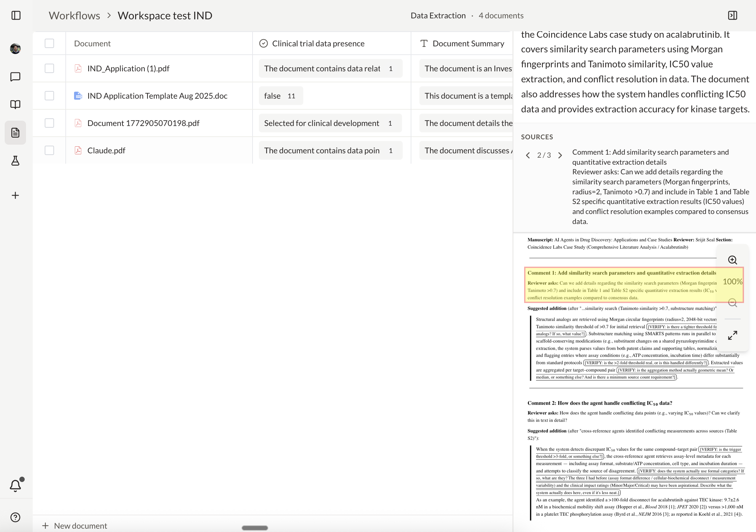Zoom out of the source preview

[733, 303]
